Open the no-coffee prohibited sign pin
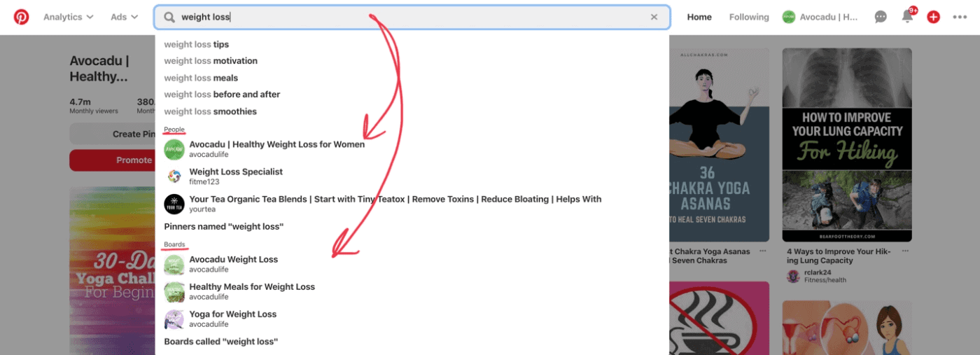 [x=719, y=319]
